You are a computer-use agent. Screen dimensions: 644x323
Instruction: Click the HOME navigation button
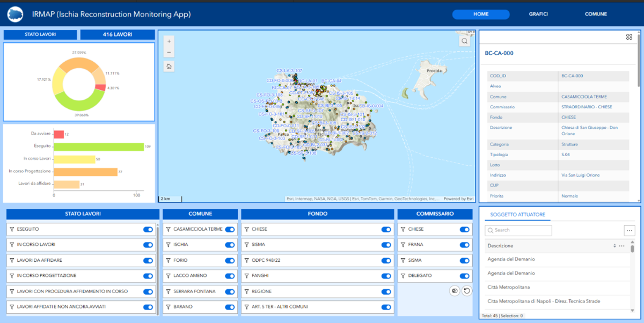point(481,14)
